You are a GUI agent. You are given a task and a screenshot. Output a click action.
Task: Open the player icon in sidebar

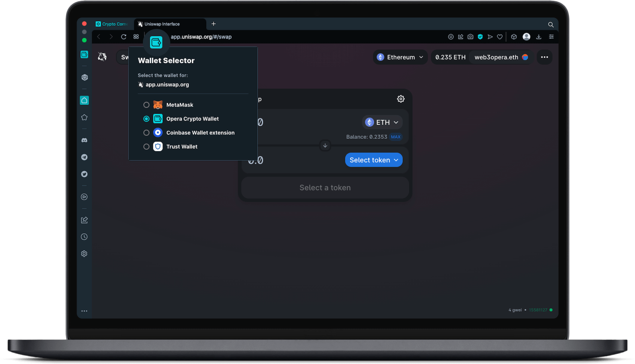point(84,197)
